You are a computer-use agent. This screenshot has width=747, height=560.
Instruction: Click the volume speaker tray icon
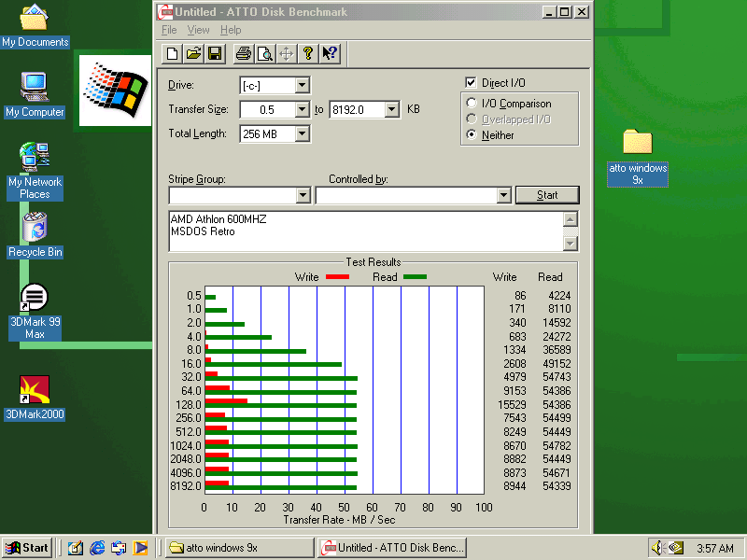click(658, 548)
